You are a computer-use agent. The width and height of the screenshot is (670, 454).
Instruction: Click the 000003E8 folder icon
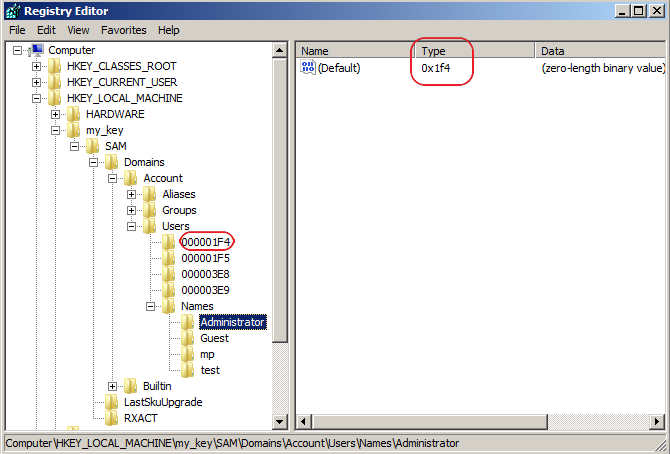[x=169, y=274]
